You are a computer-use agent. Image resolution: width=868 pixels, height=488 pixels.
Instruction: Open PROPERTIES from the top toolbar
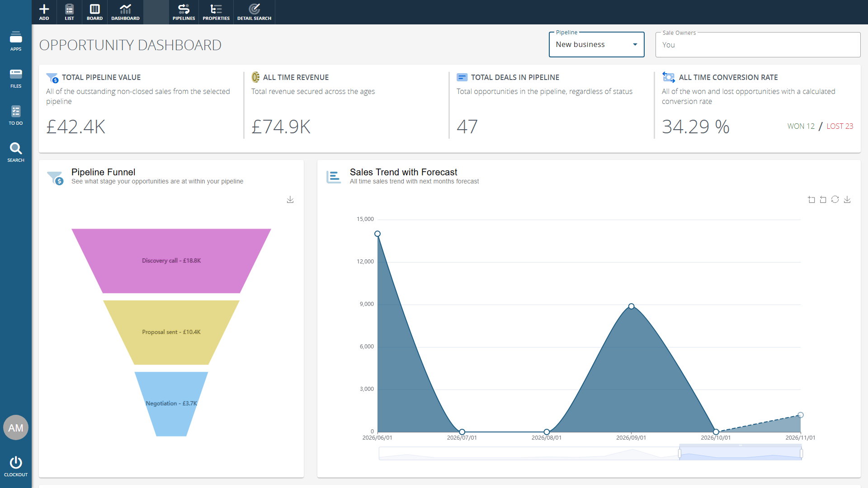216,12
